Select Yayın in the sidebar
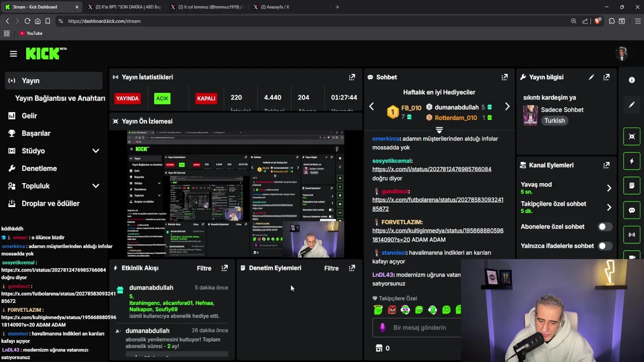Screen dimensions: 644x362 [x=54, y=80]
